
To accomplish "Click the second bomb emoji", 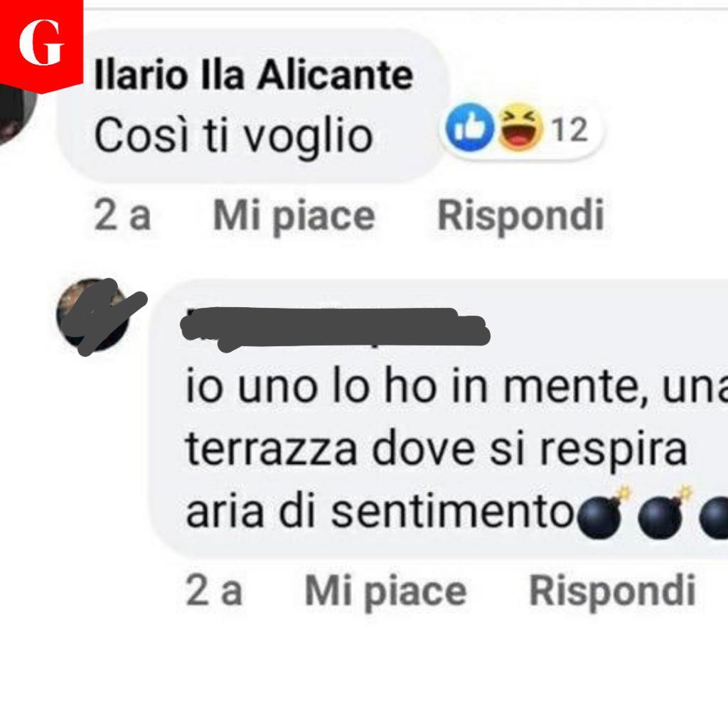I will tap(665, 513).
